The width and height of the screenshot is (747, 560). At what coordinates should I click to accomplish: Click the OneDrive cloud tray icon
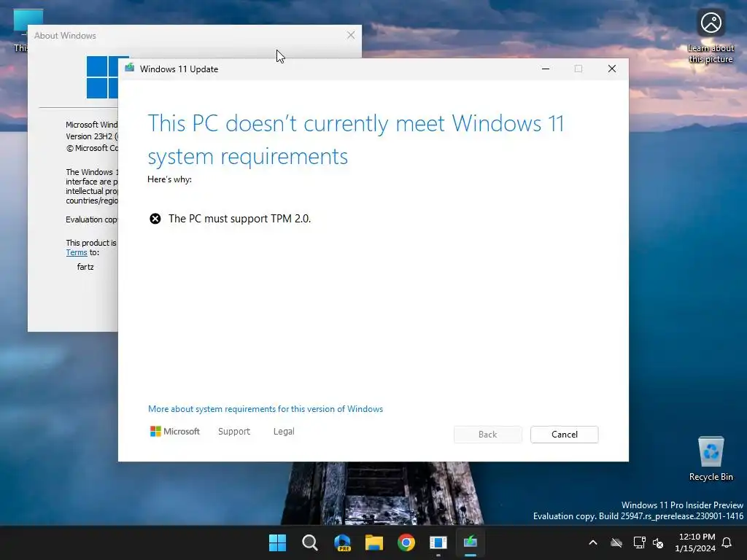tap(616, 542)
